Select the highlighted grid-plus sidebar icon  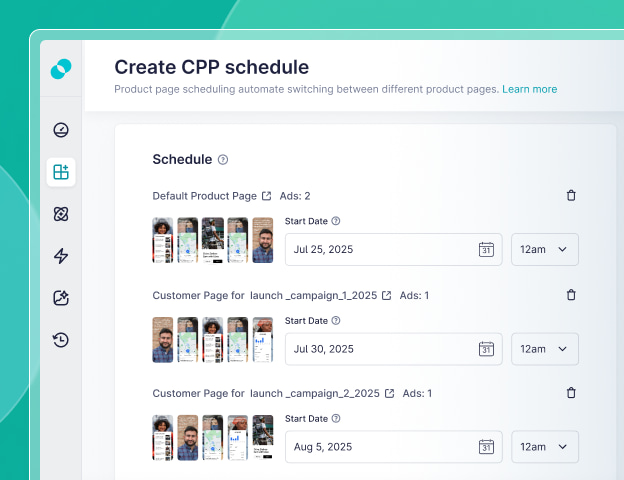61,172
